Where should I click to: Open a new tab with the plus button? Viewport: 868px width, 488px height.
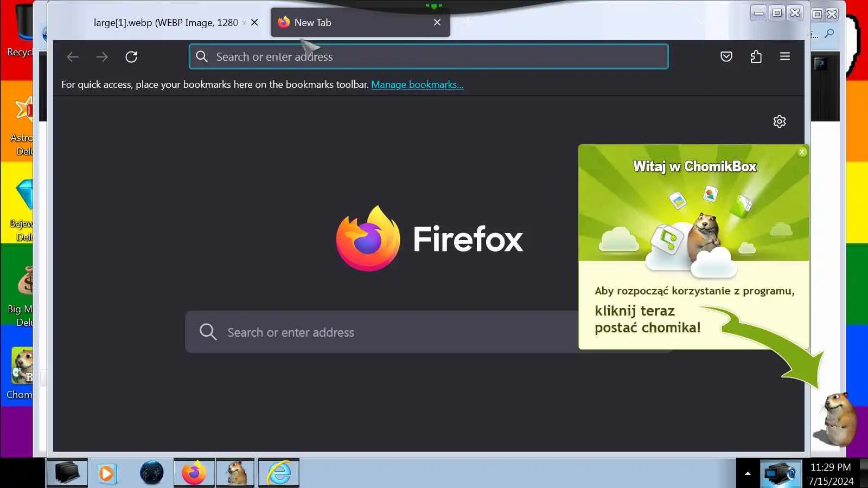click(468, 22)
